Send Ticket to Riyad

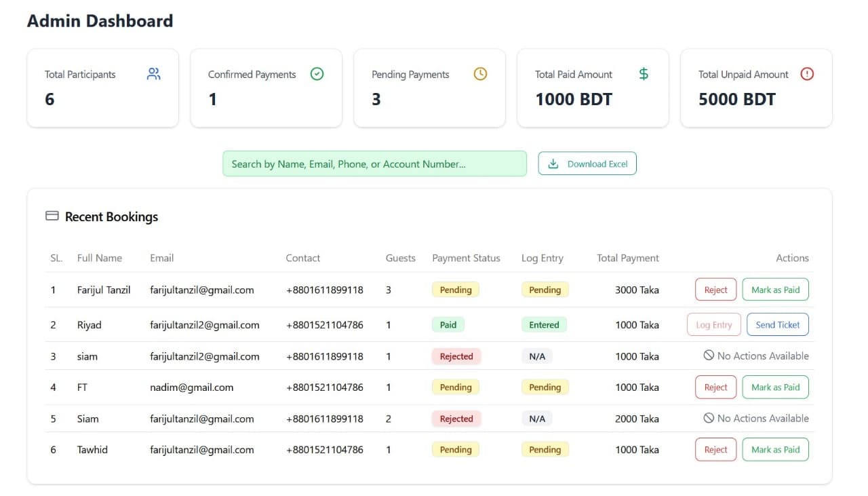pos(777,324)
